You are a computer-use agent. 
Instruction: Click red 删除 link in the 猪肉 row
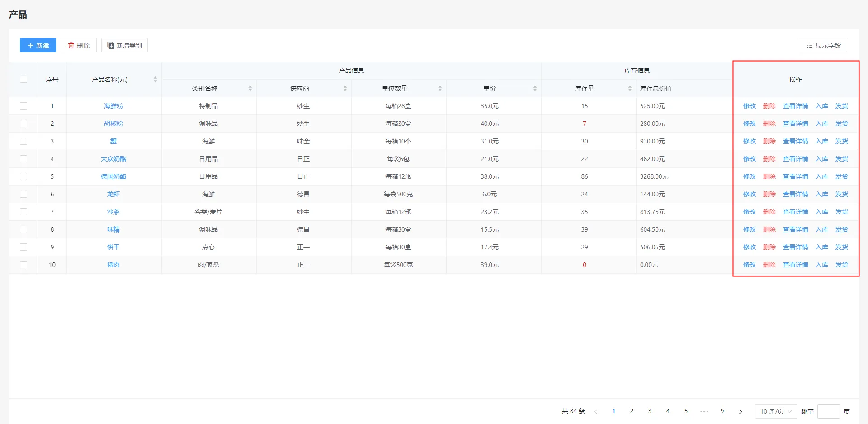(x=769, y=265)
